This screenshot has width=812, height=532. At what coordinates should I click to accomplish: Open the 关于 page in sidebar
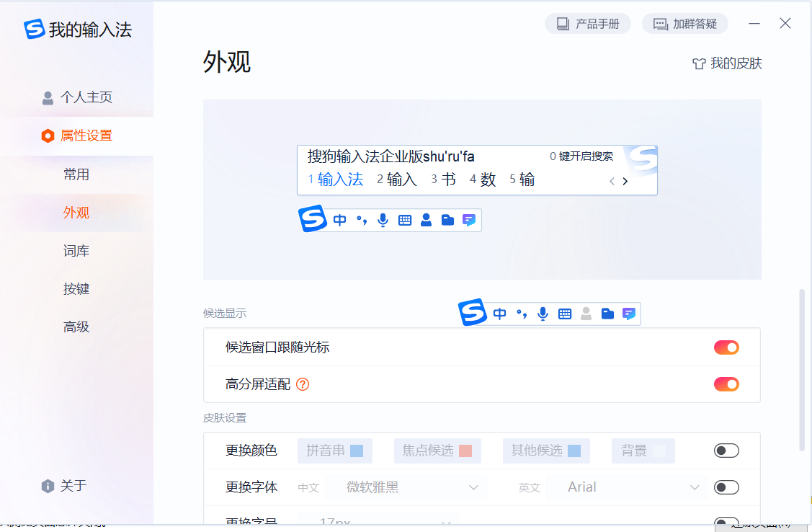[x=65, y=486]
